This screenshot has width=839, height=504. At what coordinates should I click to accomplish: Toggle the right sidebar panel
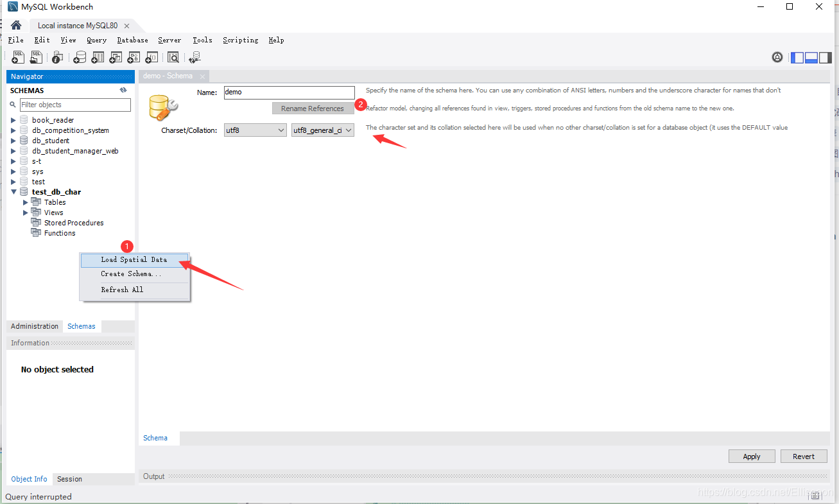pos(825,57)
